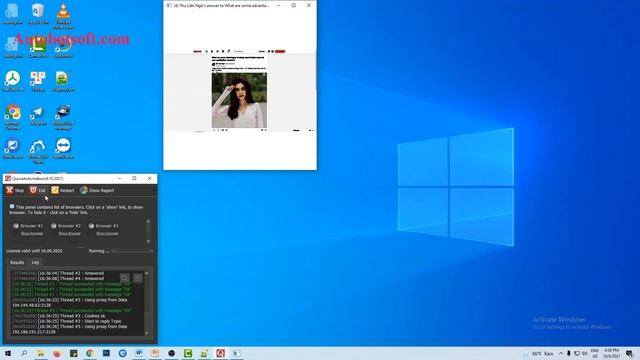
Task: Open the Google Chrome desktop icon
Action: tap(13, 117)
